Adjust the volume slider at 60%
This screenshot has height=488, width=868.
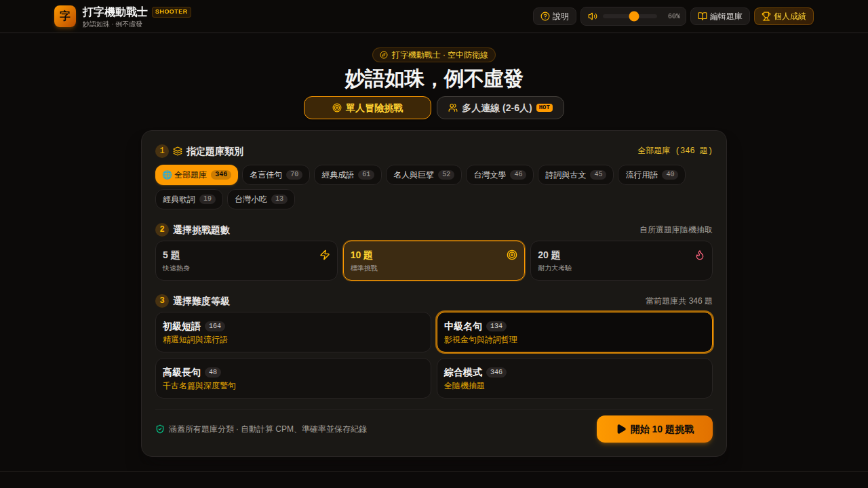[630, 16]
